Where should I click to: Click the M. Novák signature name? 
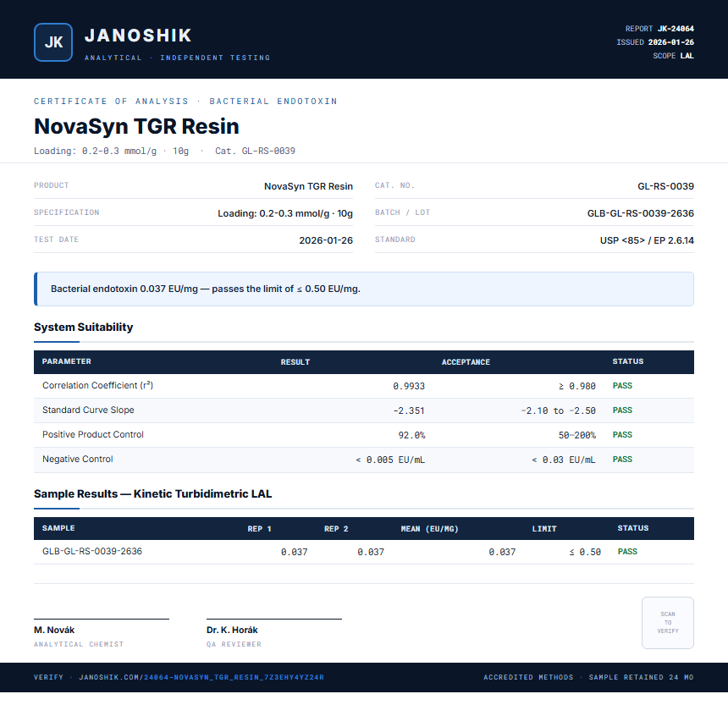(x=54, y=631)
